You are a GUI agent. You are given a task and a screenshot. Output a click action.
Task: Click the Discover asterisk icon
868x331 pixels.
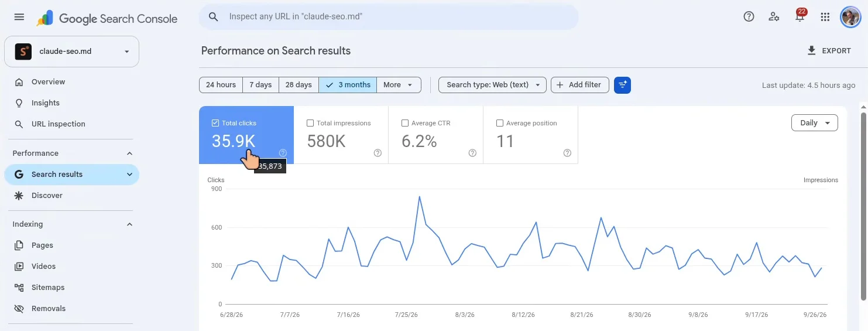click(19, 196)
